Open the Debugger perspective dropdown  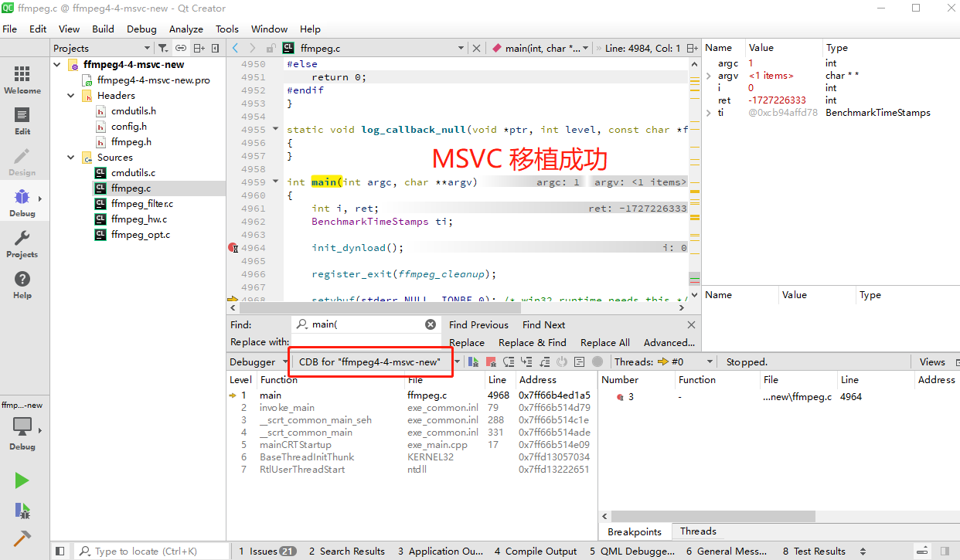(257, 361)
